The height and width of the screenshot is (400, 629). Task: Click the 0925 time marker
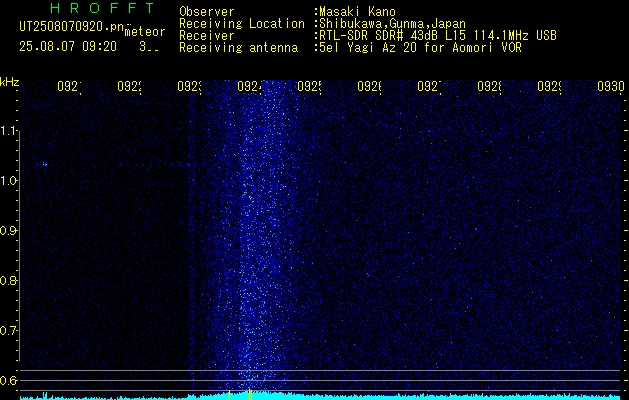click(309, 86)
